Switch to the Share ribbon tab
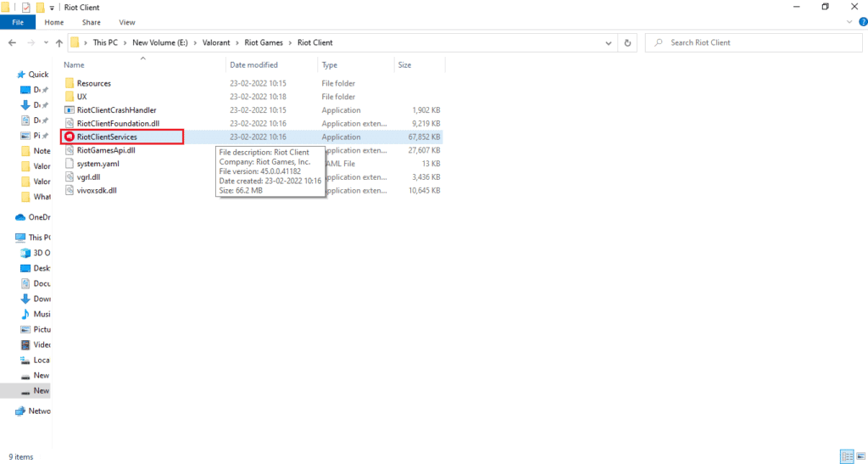The image size is (868, 464). pos(91,22)
